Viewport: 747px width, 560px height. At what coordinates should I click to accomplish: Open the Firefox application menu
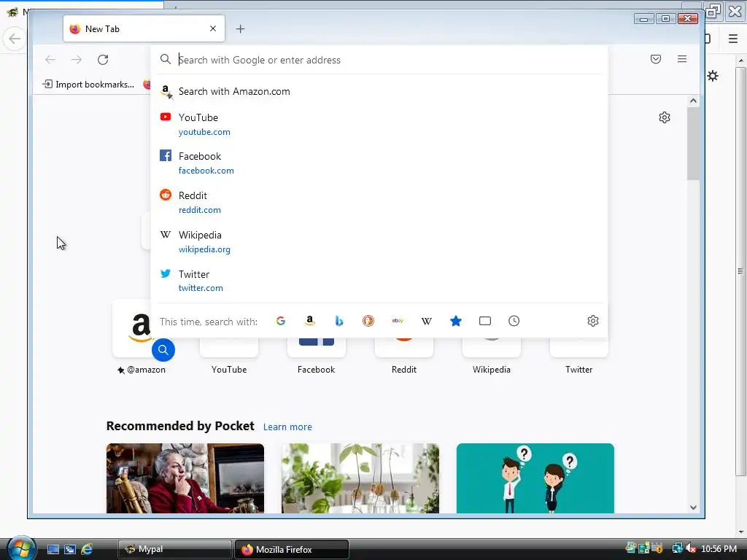tap(682, 59)
